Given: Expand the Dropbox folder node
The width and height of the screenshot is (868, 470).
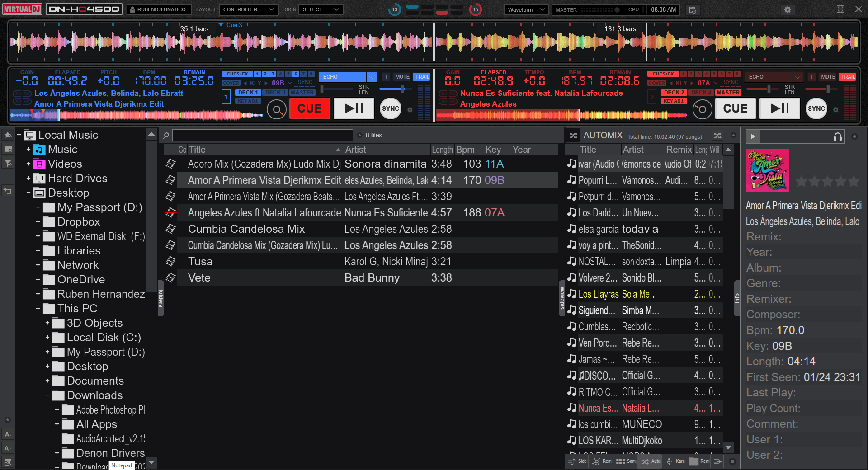Looking at the screenshot, I should tap(38, 222).
